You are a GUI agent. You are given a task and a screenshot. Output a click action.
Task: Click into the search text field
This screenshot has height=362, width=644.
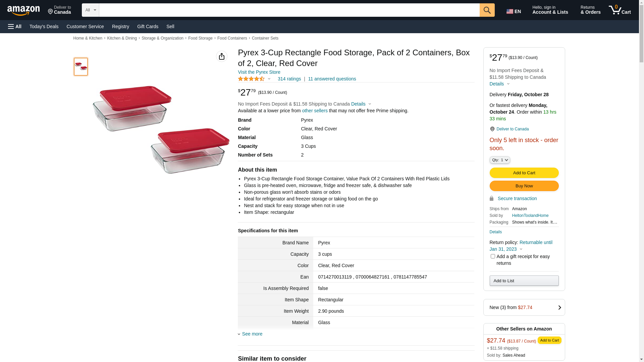[289, 10]
